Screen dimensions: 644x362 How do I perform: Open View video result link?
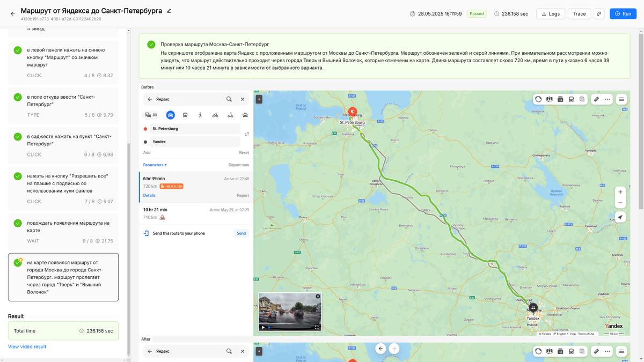(x=27, y=346)
